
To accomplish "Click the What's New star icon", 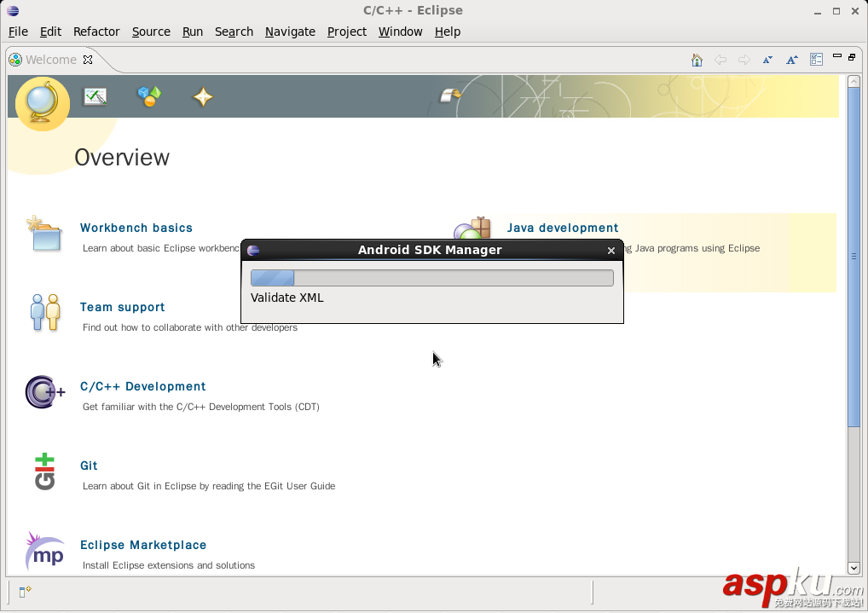I will 202,96.
